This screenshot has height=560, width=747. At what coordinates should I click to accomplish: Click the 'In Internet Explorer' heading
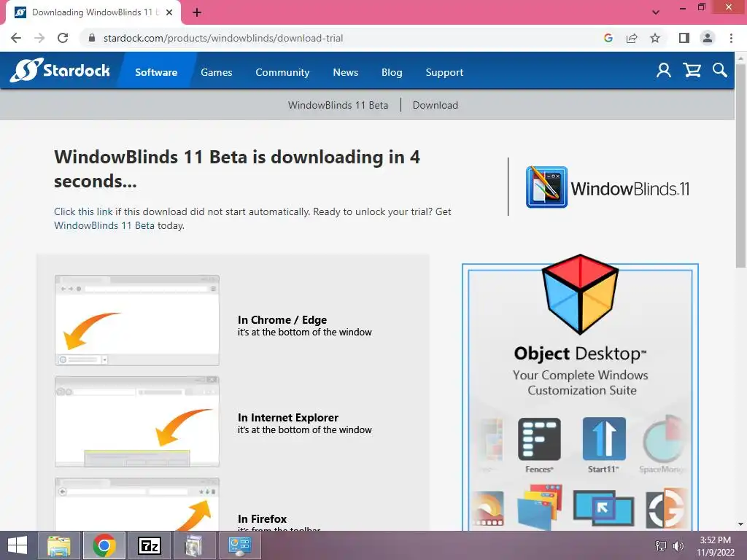(x=287, y=417)
